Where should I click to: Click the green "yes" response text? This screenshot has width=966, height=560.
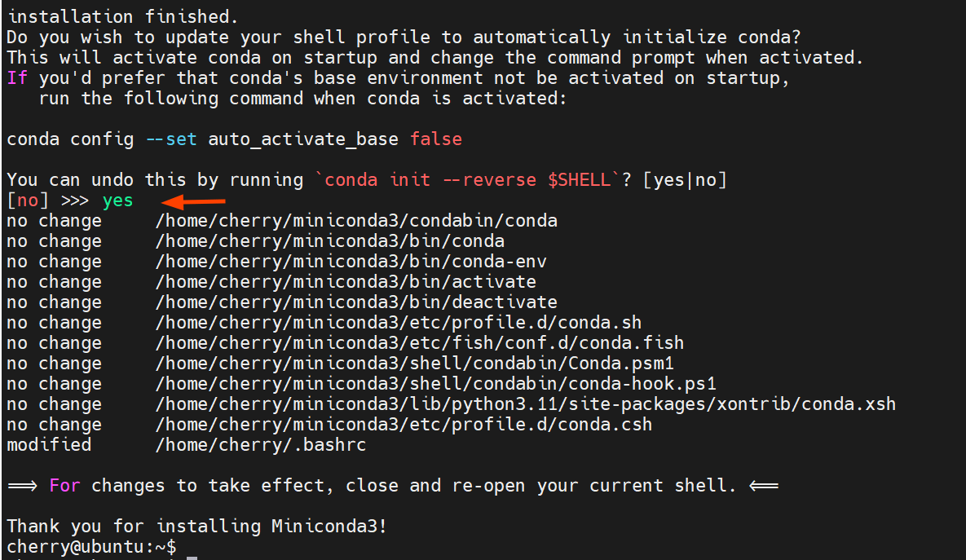(x=117, y=201)
